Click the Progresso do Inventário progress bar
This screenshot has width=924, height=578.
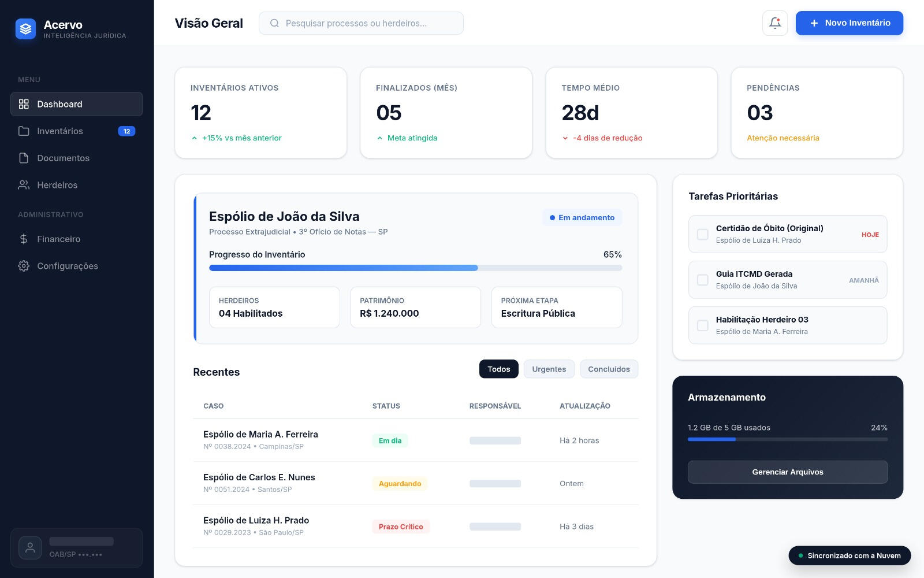click(415, 268)
